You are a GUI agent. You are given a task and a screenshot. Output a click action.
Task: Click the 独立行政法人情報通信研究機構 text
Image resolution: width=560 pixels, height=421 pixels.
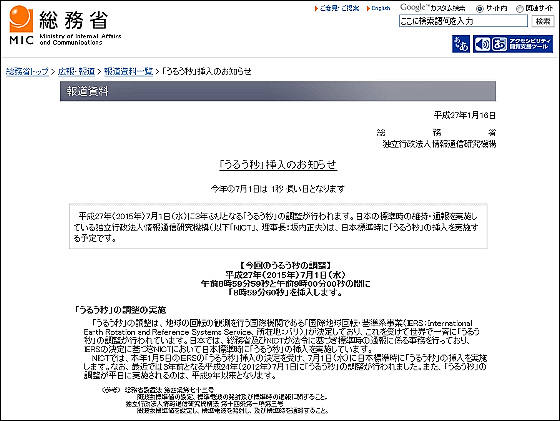tap(439, 144)
